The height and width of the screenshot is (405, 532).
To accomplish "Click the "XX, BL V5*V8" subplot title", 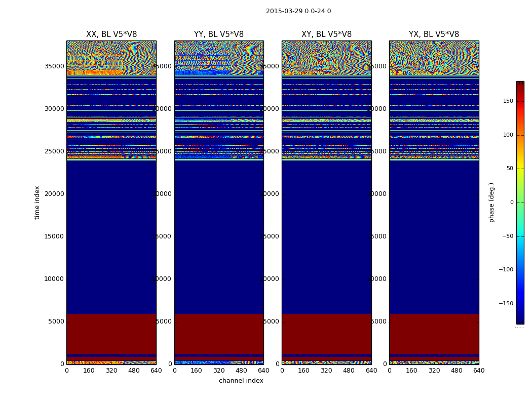I will 111,34.
